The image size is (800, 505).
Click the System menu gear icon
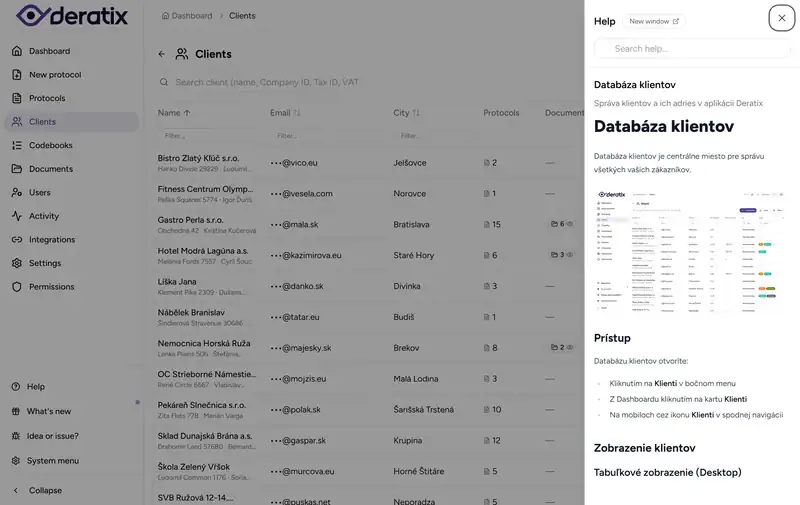click(x=16, y=461)
